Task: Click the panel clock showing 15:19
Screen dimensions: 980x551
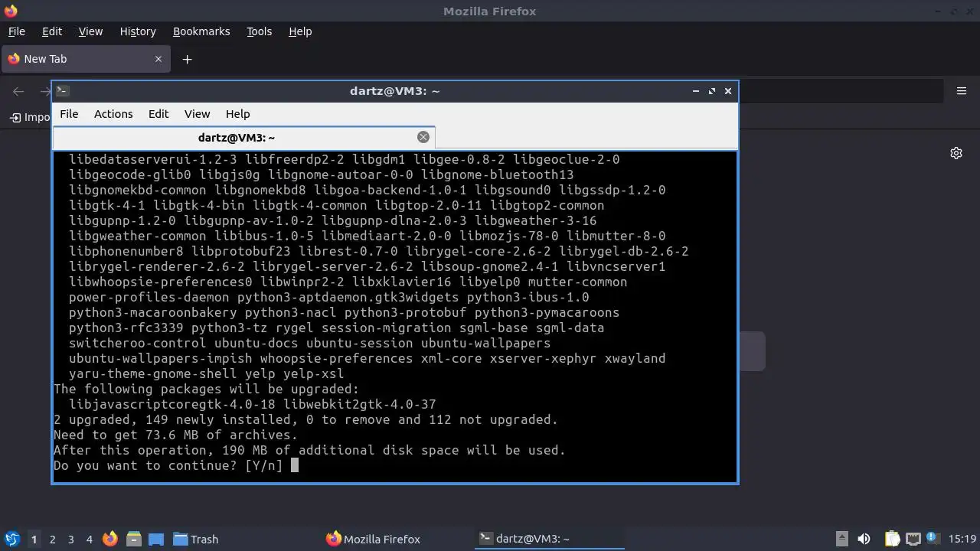Action: 962,539
